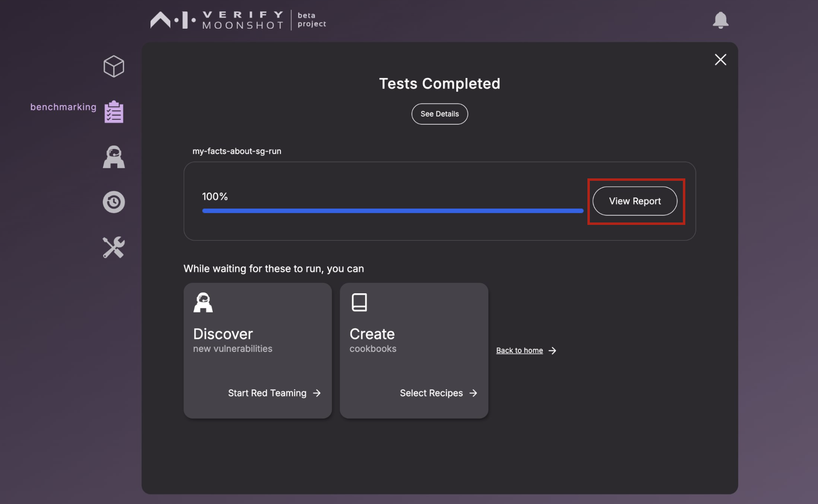Viewport: 818px width, 504px height.
Task: Open the model endpoints cube icon
Action: (x=114, y=66)
